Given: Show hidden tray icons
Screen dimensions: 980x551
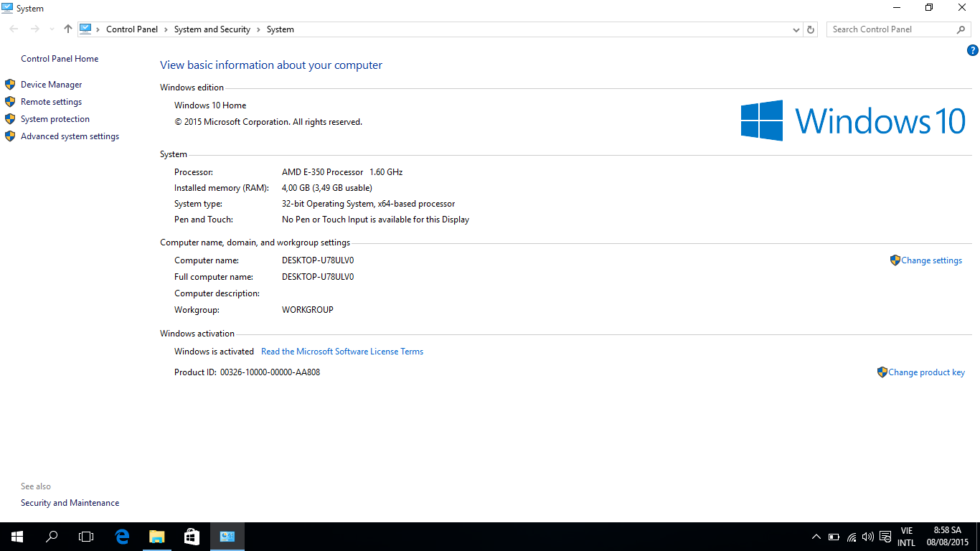Looking at the screenshot, I should tap(816, 537).
